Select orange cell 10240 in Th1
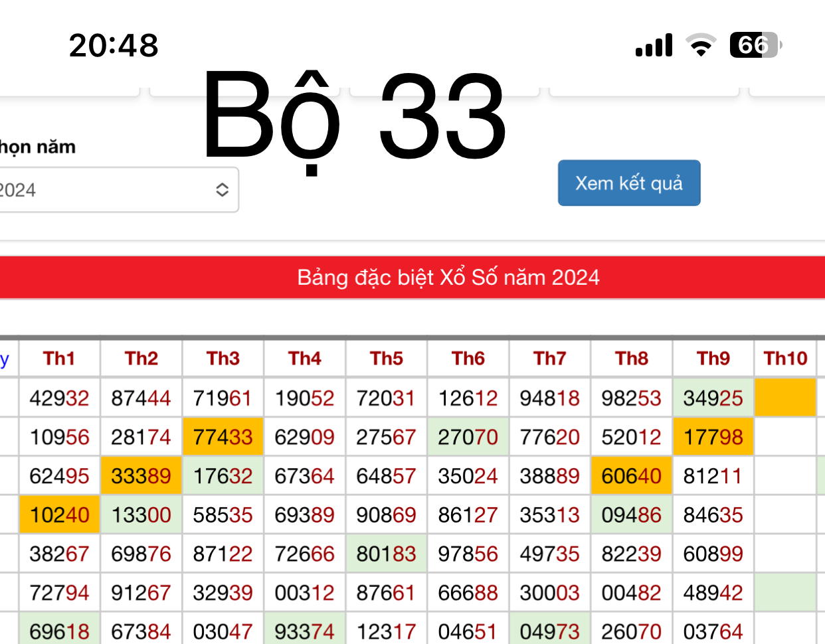The image size is (825, 644). 59,515
